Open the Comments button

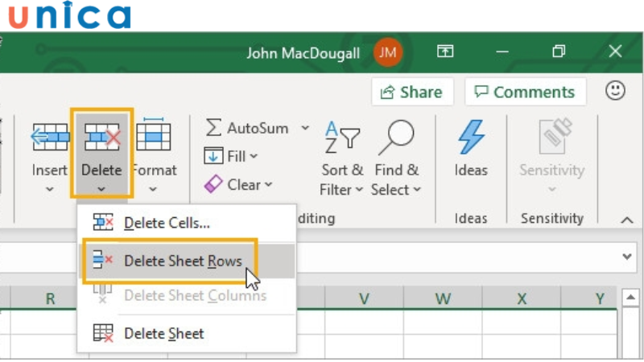pyautogui.click(x=525, y=92)
